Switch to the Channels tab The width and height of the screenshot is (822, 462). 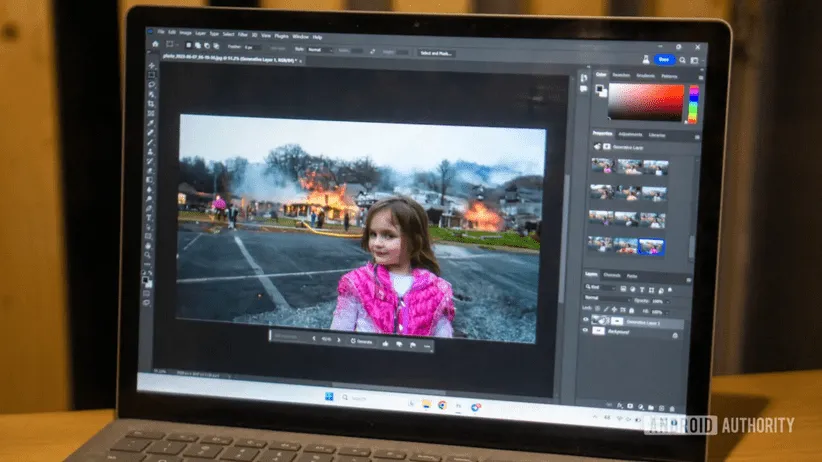click(613, 275)
